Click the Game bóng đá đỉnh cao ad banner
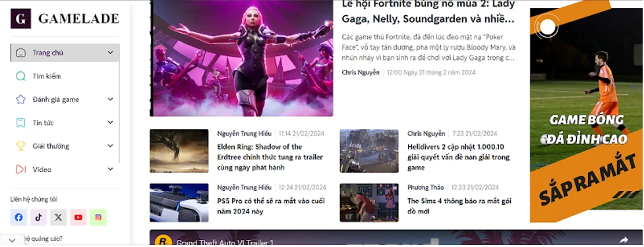The height and width of the screenshot is (247, 644). [x=587, y=115]
